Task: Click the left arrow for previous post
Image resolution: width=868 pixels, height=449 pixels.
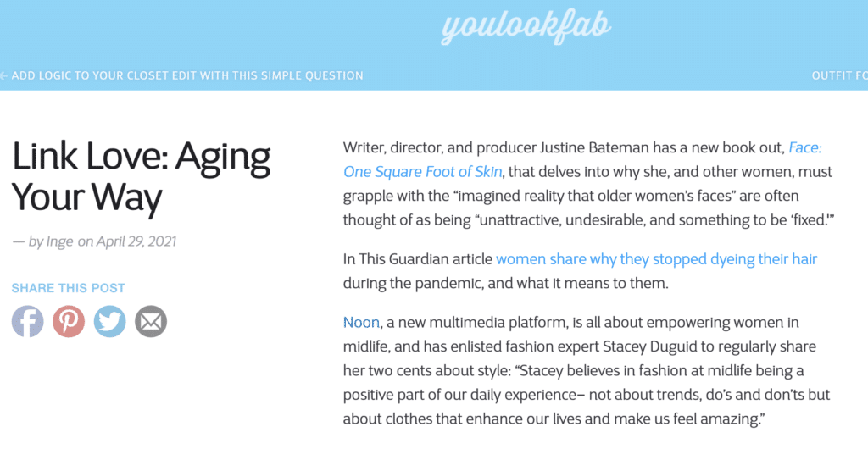Action: pyautogui.click(x=4, y=75)
